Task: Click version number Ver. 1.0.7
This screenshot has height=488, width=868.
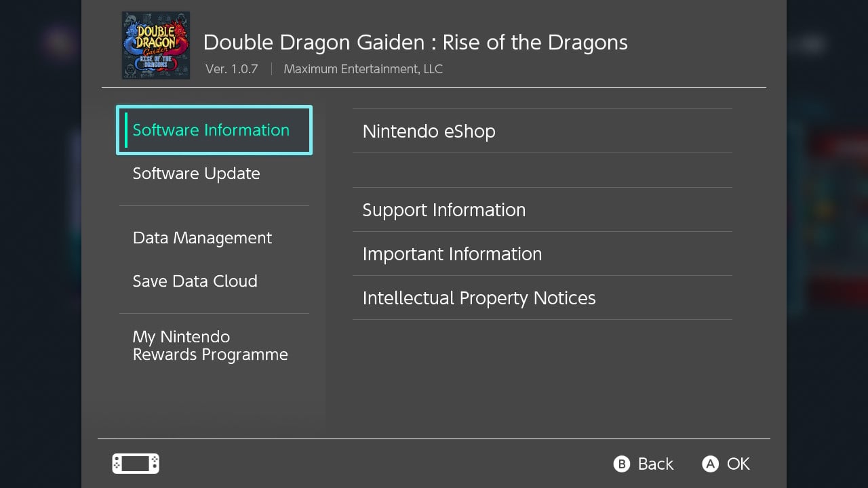Action: click(232, 69)
